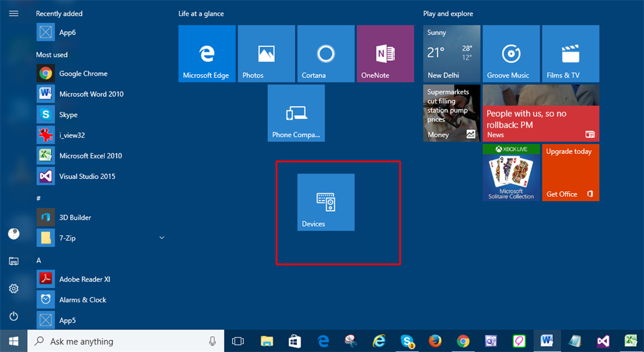This screenshot has width=644, height=352.
Task: Open the Cortana tile
Action: pyautogui.click(x=326, y=54)
